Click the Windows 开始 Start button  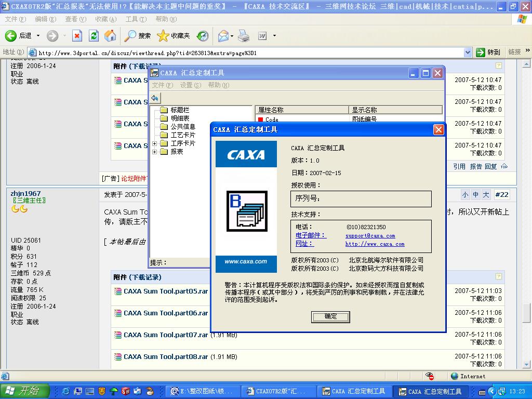[24, 391]
